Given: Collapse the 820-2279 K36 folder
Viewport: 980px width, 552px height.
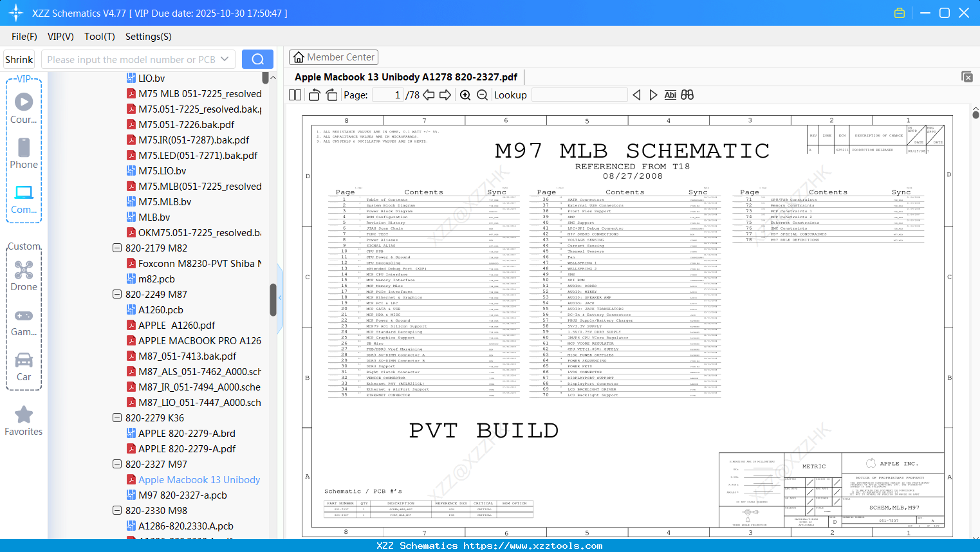Looking at the screenshot, I should click(117, 418).
